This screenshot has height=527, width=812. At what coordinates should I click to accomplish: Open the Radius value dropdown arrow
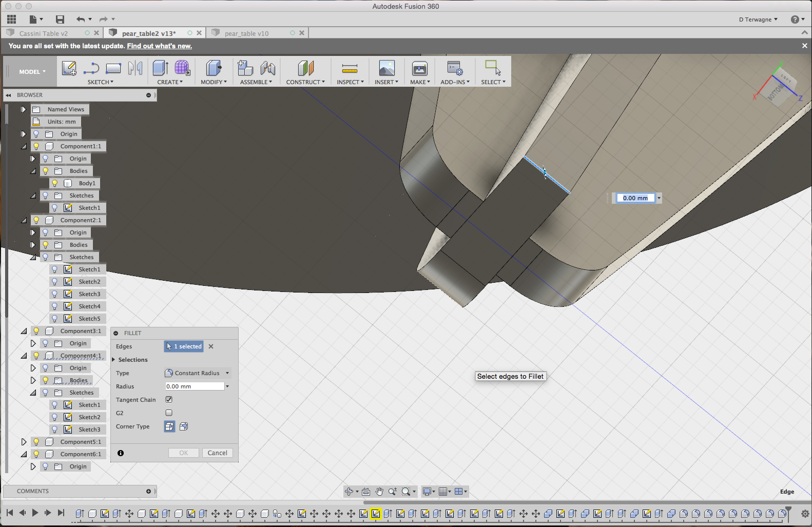(x=227, y=386)
